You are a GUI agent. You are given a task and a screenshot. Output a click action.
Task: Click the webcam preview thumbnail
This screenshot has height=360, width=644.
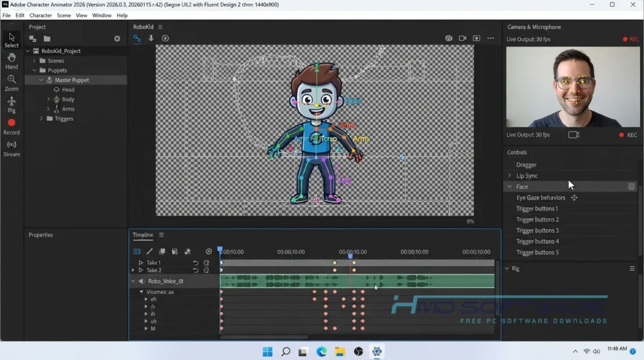click(x=572, y=87)
